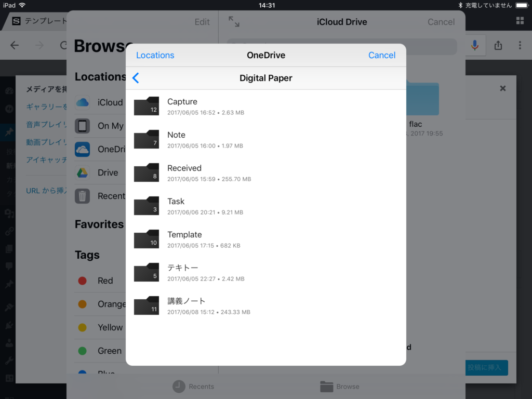Tap the browser share icon
Viewport: 532px width, 399px height.
498,45
